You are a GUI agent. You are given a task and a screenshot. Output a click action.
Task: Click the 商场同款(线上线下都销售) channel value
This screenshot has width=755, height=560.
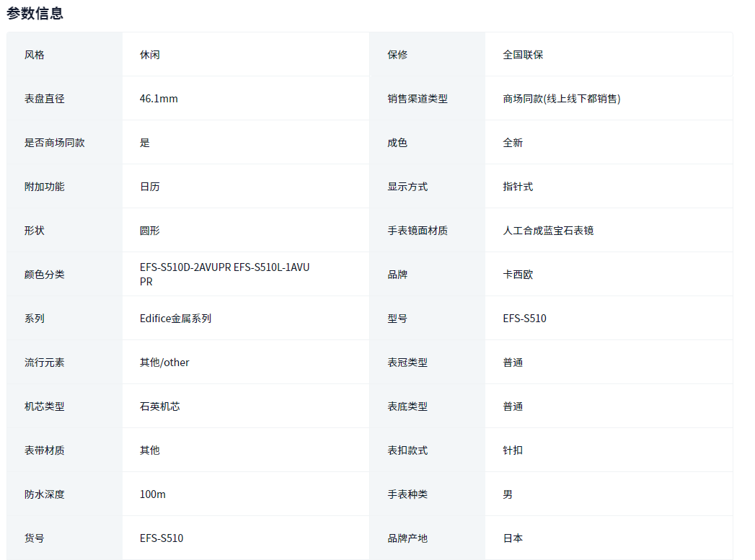pos(561,99)
